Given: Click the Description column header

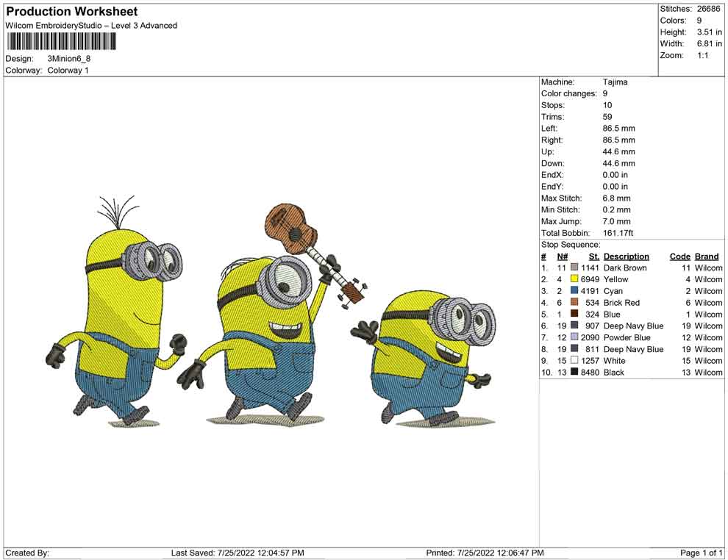Looking at the screenshot, I should click(x=627, y=256).
